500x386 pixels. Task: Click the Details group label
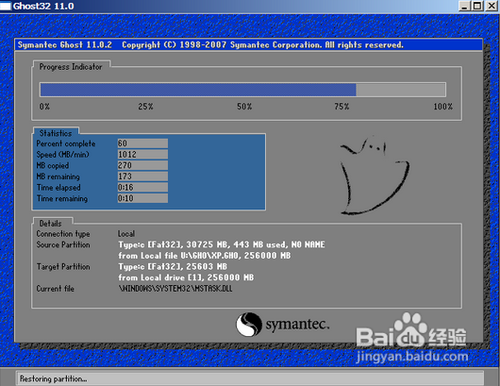50,223
